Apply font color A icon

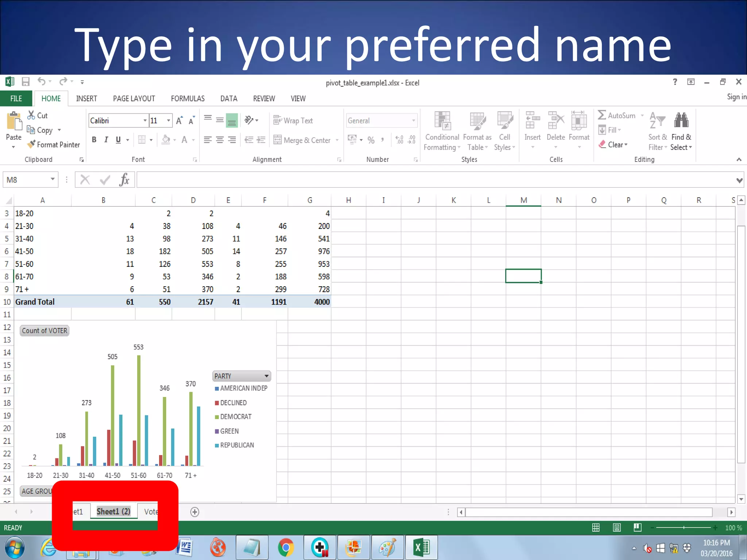click(185, 140)
